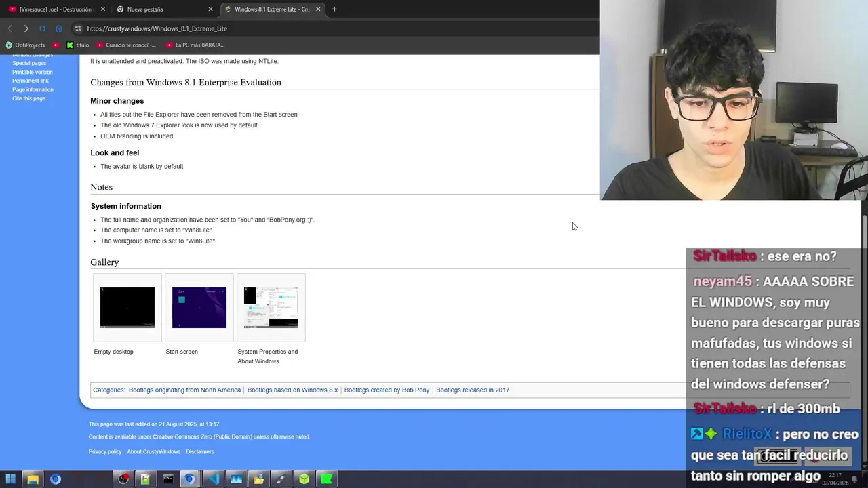Open Bootlegs released in 2017 category
The width and height of the screenshot is (868, 488).
click(x=473, y=390)
